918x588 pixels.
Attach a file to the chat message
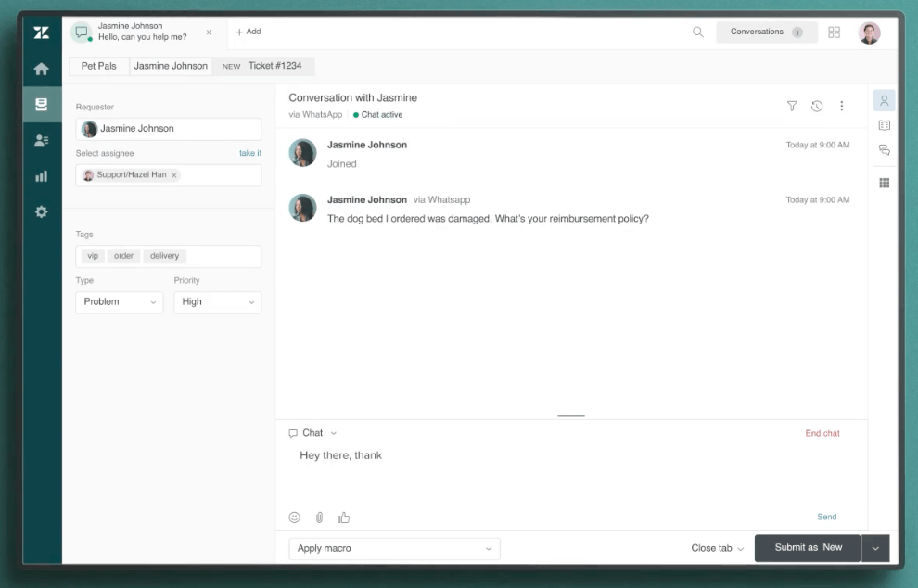pyautogui.click(x=317, y=517)
